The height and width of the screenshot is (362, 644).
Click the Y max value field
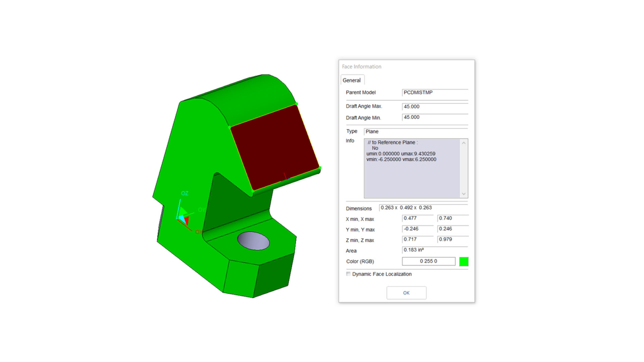point(452,229)
